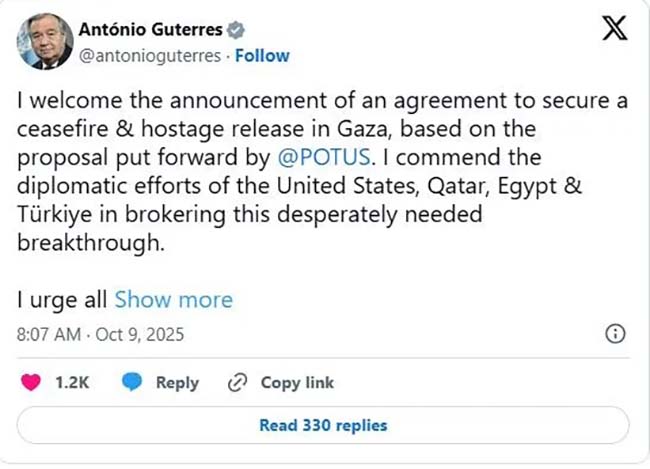Click the chain icon beside Copy link
Viewport: 650px width, 469px height.
point(238,383)
